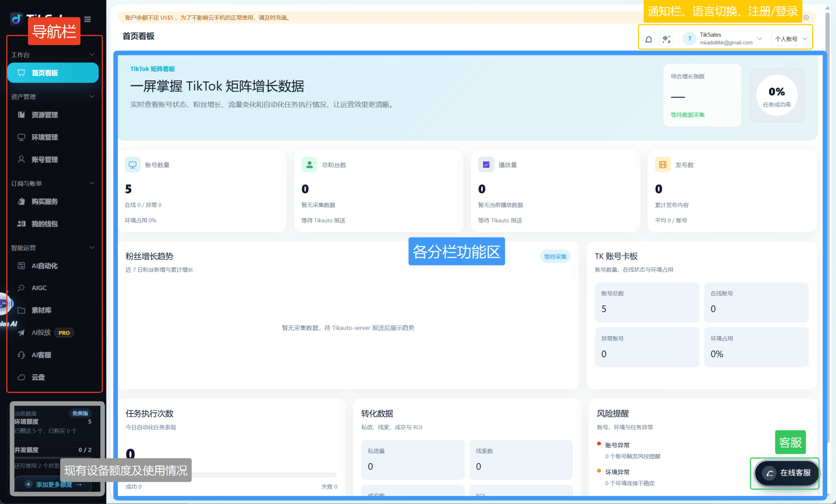Click the 账号数量 card monitor icon
Image resolution: width=836 pixels, height=504 pixels.
point(133,164)
